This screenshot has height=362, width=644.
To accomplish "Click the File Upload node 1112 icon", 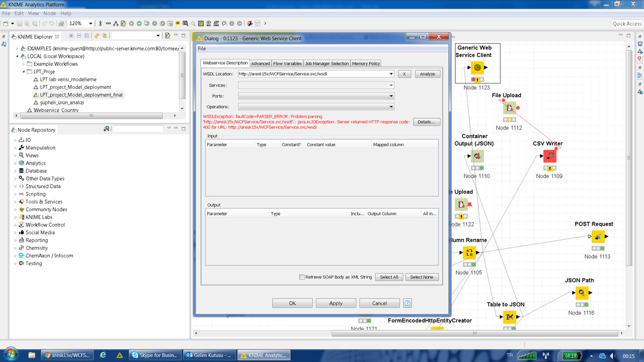I will [509, 108].
